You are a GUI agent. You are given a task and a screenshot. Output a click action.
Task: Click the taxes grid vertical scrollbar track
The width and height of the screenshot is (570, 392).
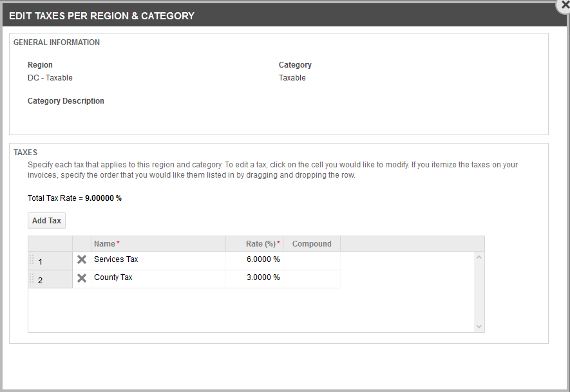coord(479,292)
